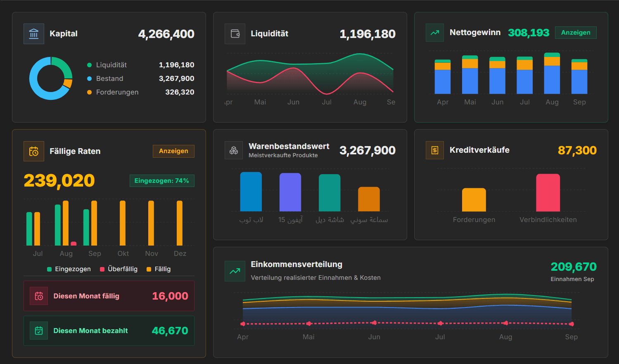Click the لاب توب product bar
Viewport: 619px width, 364px height.
click(x=251, y=192)
